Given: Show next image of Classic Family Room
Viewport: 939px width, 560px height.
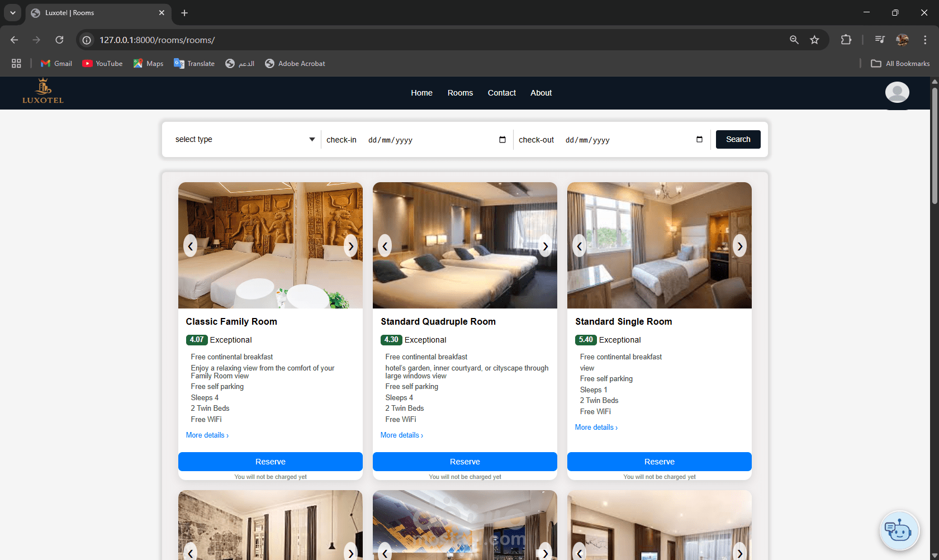Looking at the screenshot, I should coord(350,246).
